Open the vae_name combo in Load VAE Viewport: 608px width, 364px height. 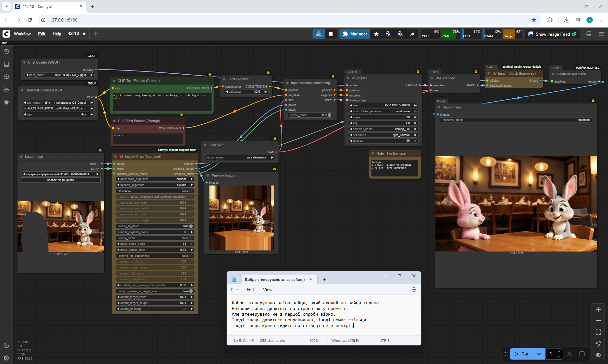click(239, 157)
